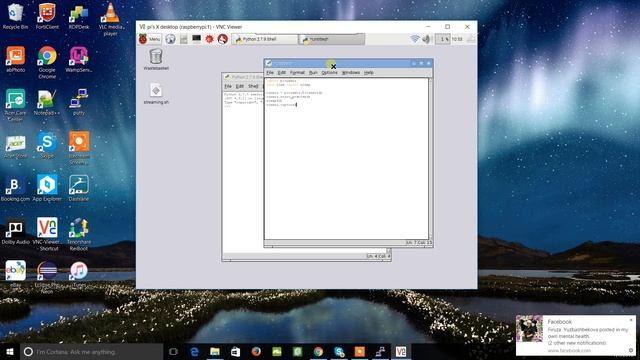
Task: Launch Microsoft Edge from taskbar
Action: pos(194,352)
